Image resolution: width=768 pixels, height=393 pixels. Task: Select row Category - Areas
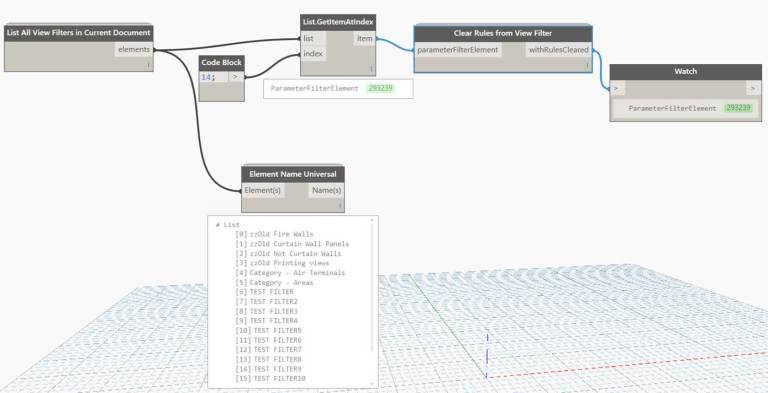274,283
